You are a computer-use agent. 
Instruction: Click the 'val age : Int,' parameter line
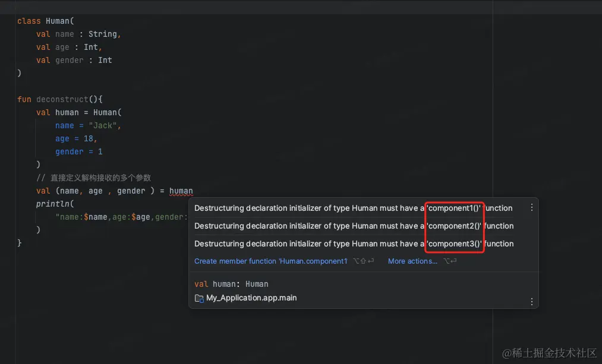pos(69,47)
